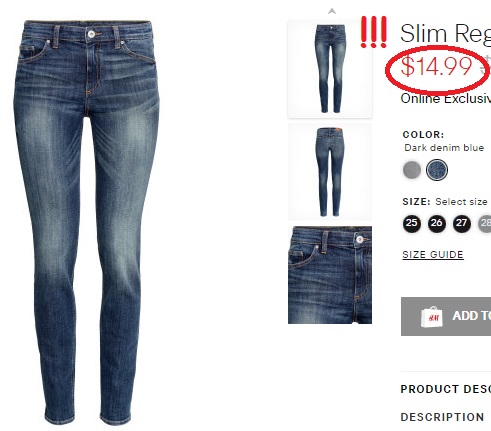Click the up arrow above the thumbnails
Image resolution: width=491 pixels, height=431 pixels.
point(332,12)
